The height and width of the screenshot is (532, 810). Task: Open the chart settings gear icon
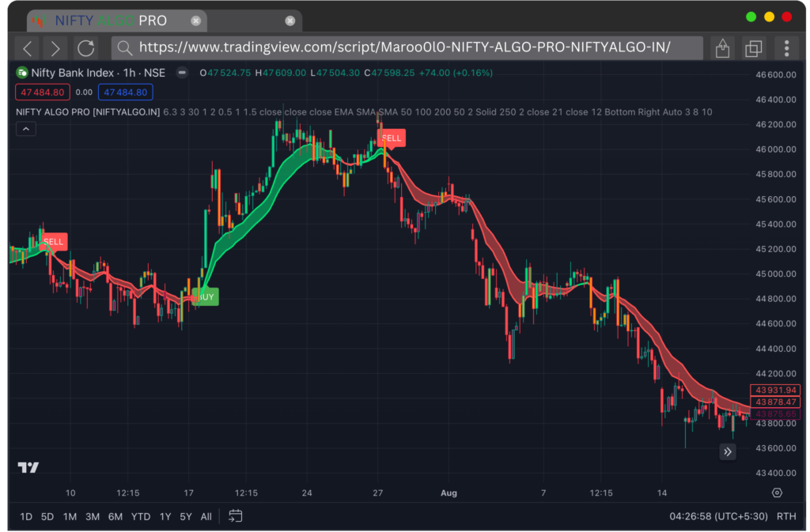point(778,492)
